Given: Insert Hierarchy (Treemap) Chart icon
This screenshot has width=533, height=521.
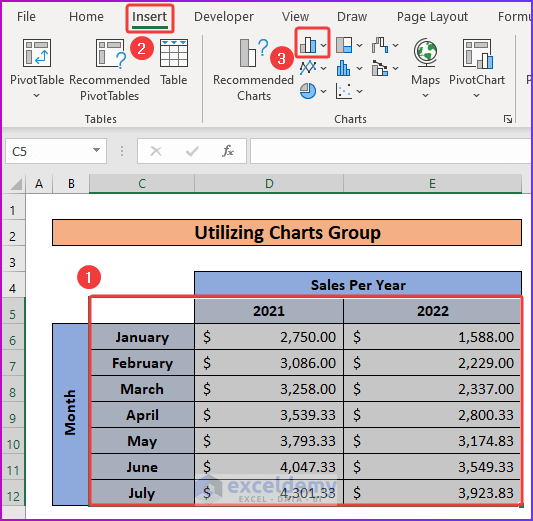Looking at the screenshot, I should (x=344, y=45).
